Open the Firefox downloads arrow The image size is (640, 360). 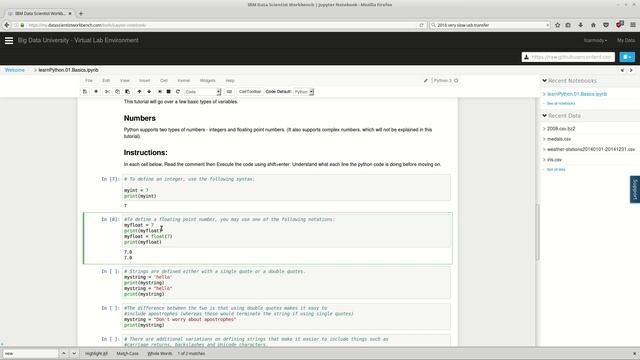(x=581, y=25)
